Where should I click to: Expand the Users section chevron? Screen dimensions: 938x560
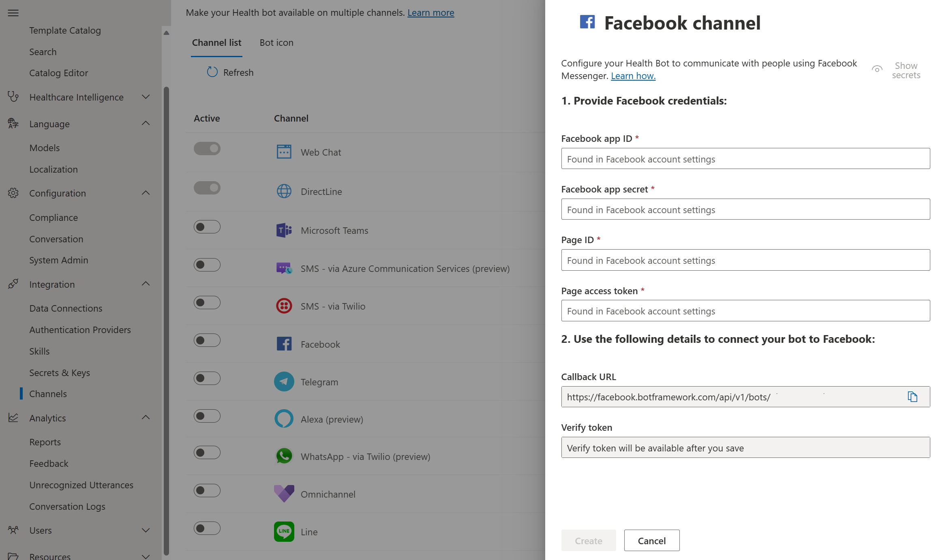[146, 530]
